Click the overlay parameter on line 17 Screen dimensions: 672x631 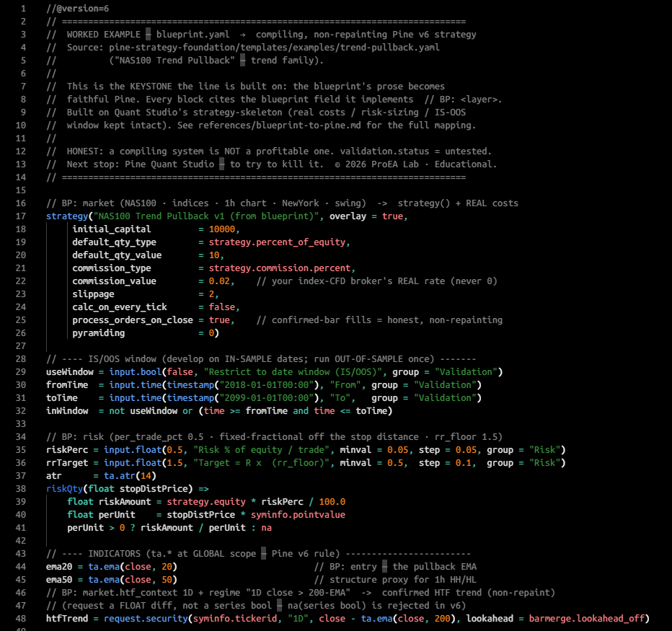coord(348,216)
